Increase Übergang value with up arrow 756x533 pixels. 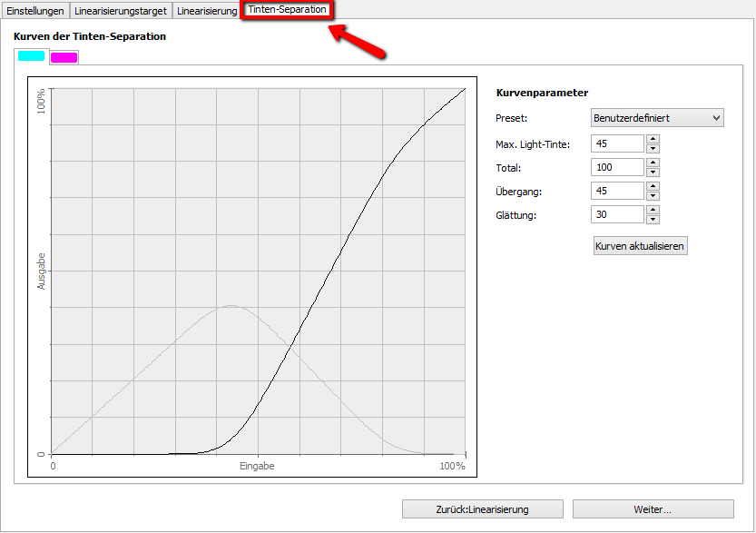(x=653, y=186)
